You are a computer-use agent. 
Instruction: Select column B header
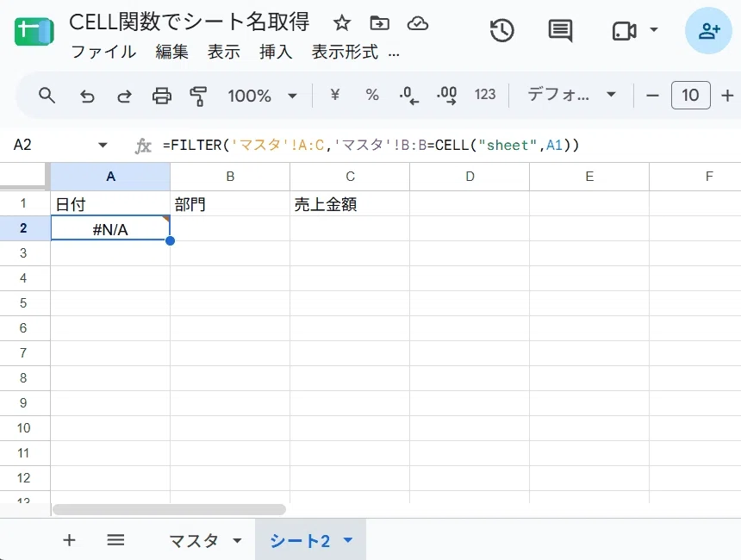230,177
